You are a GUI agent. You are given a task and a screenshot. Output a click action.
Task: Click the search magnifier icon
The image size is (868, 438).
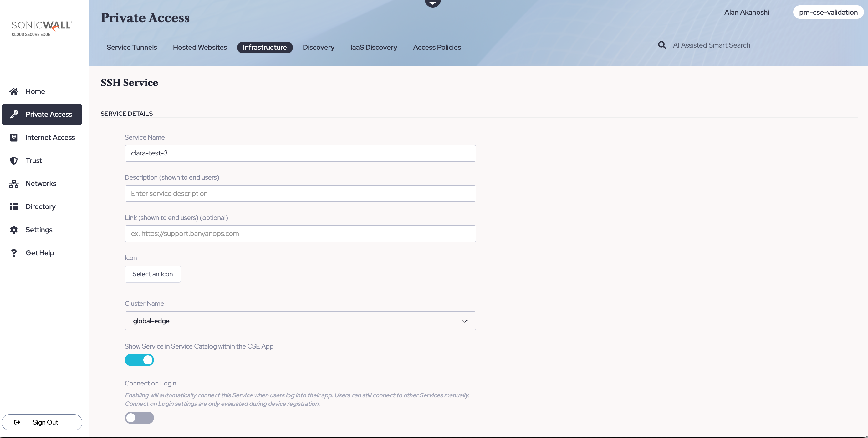(662, 45)
